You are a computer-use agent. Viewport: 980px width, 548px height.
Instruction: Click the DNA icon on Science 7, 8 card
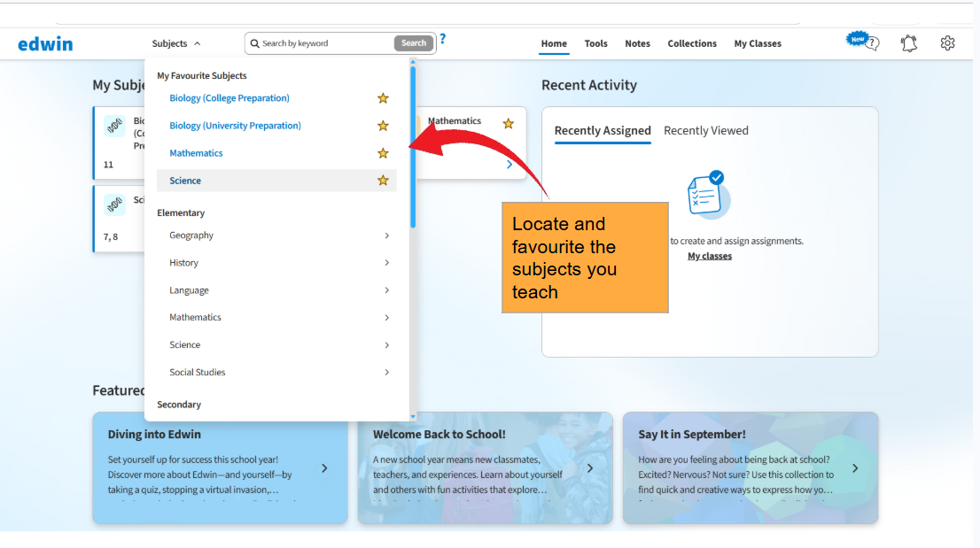click(114, 205)
